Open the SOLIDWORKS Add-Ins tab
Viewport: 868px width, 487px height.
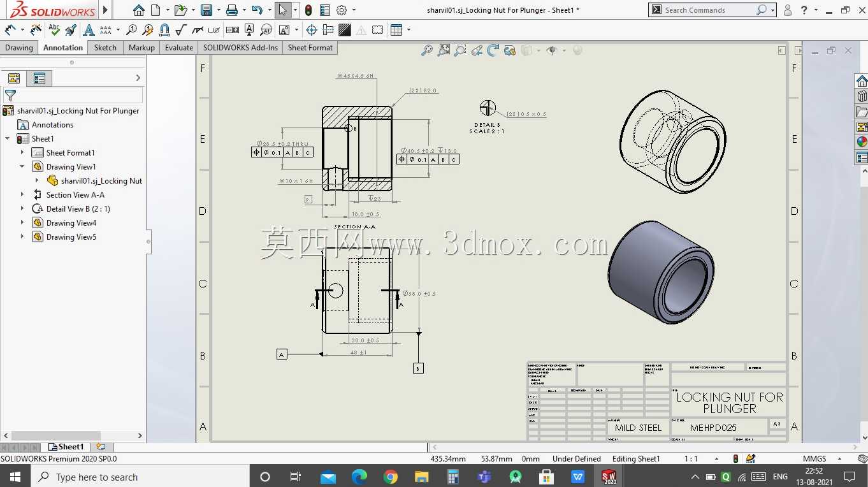click(240, 48)
